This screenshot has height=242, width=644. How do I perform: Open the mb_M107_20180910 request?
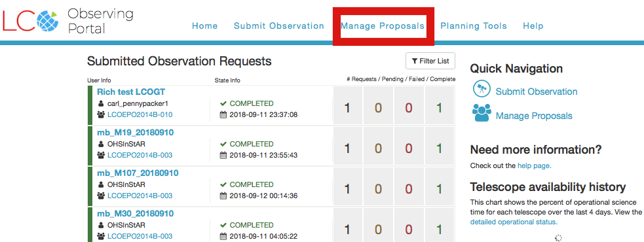(x=138, y=173)
